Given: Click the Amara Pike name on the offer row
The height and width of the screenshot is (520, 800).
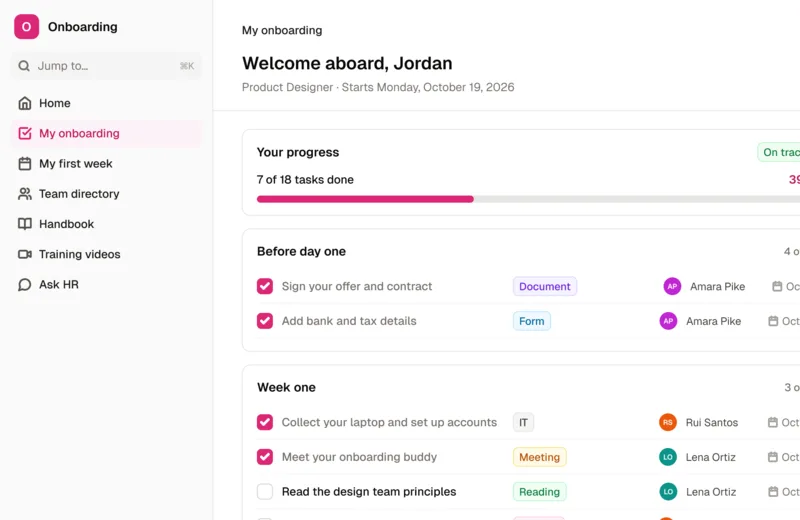Looking at the screenshot, I should 717,287.
